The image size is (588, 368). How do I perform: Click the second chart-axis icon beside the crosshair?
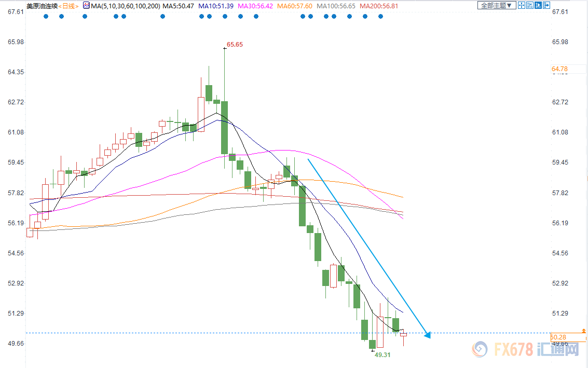(x=529, y=5)
